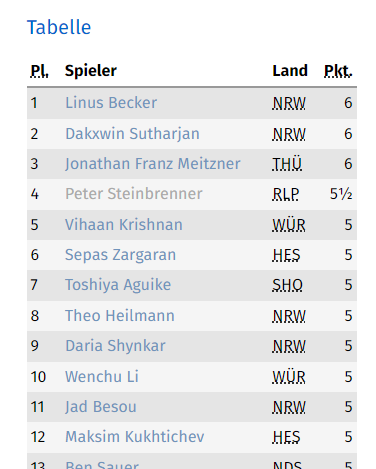Select Peter Steinbrenner's player link
The image size is (376, 469).
tap(134, 194)
